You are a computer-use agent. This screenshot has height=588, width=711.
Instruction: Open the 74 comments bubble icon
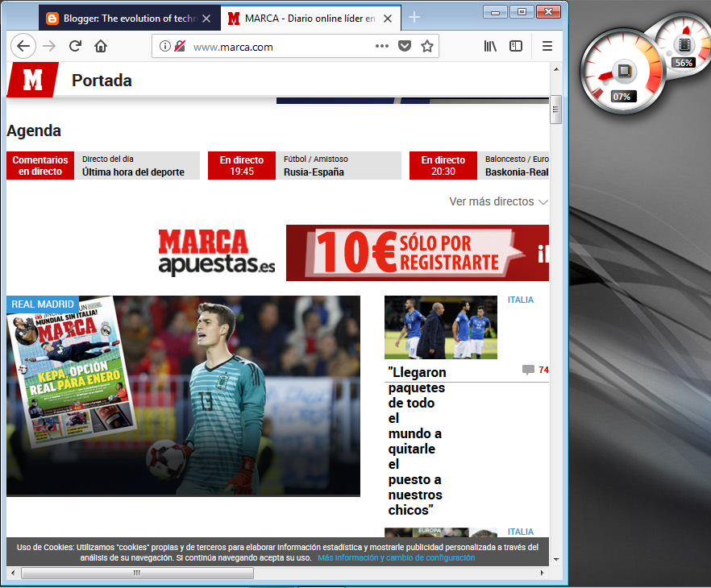point(528,370)
